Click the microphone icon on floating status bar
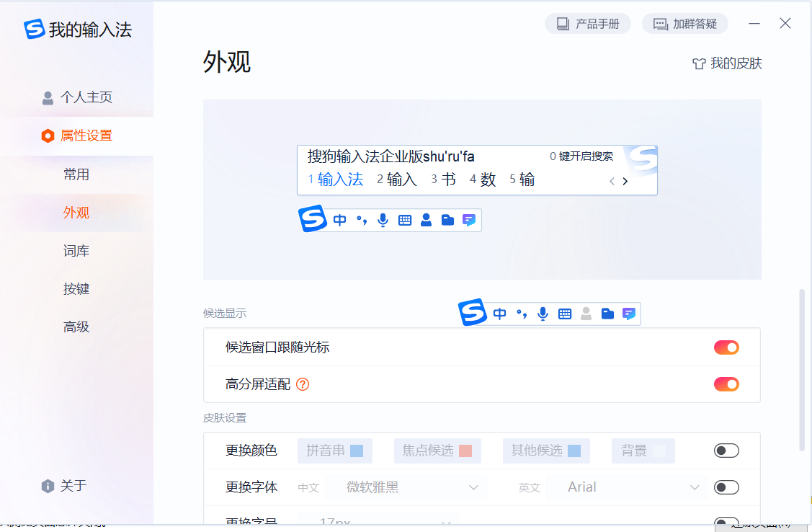 (x=543, y=314)
